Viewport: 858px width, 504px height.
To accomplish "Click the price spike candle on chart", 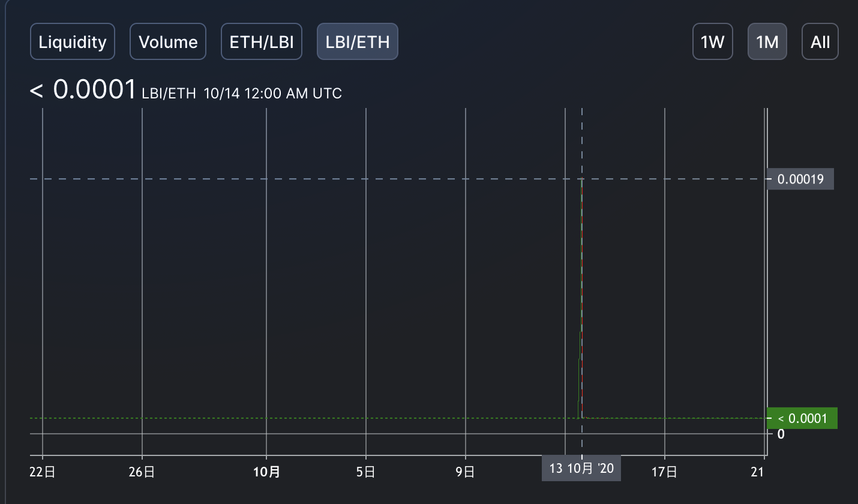I will [581, 298].
